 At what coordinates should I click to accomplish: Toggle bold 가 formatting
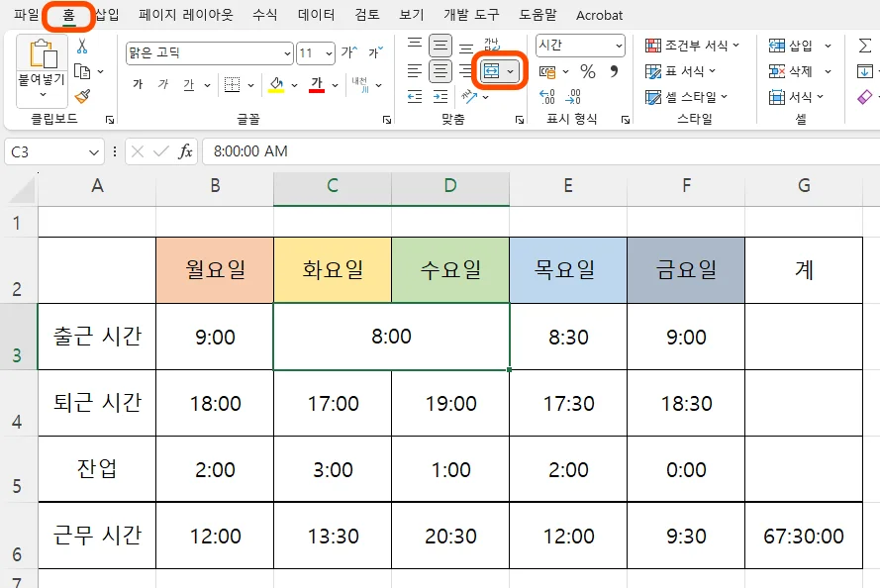[138, 85]
